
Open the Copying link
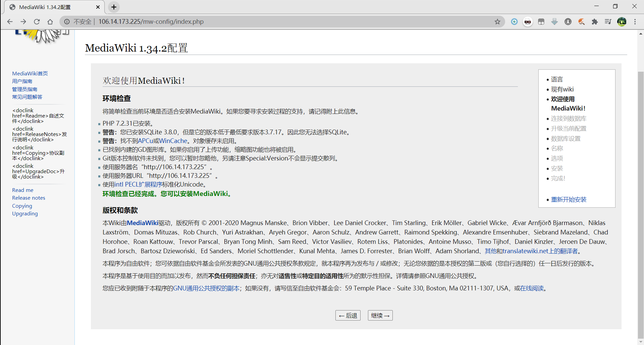pos(22,206)
